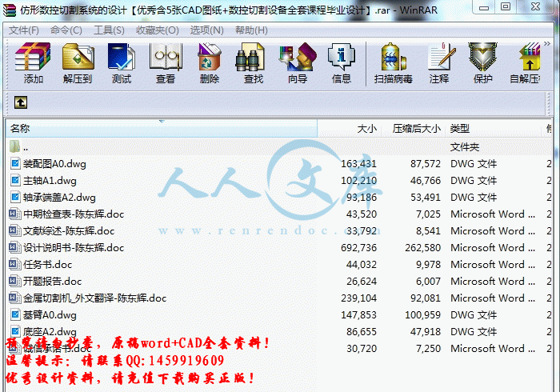Viewport: 560px width, 392px height.
Task: Launch the Wizard (向导) icon
Action: pyautogui.click(x=298, y=57)
